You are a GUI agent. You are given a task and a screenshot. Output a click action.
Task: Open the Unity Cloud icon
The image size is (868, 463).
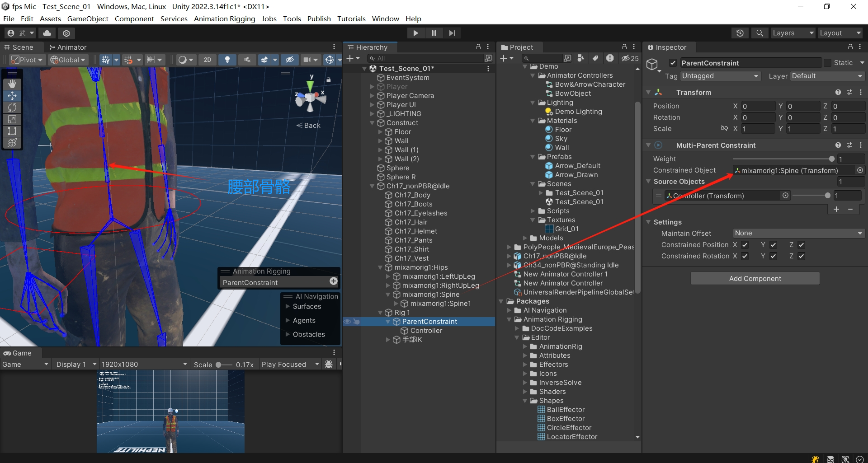47,33
